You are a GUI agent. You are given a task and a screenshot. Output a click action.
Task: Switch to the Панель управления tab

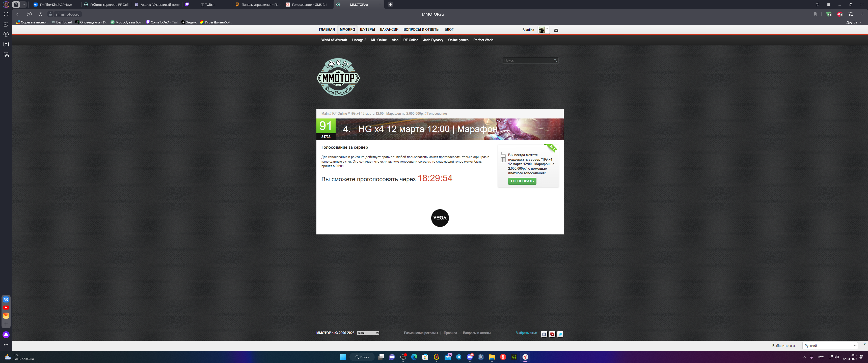tap(258, 4)
